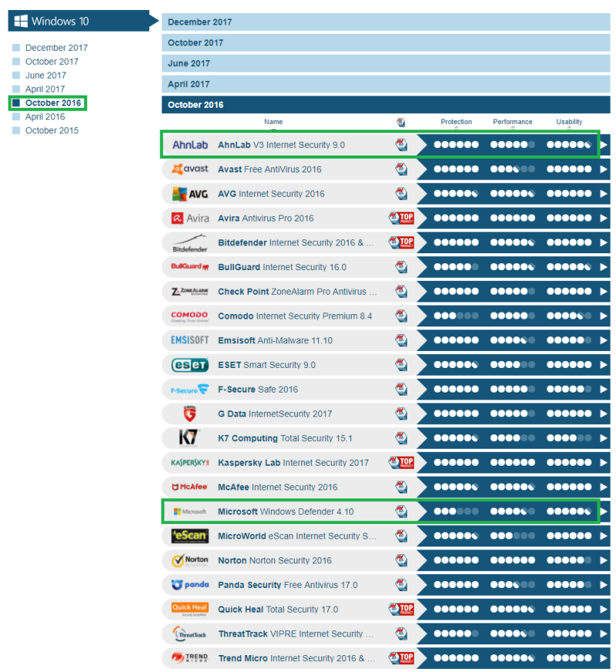Image resolution: width=616 pixels, height=672 pixels.
Task: Click the Windows 10 platform banner text
Action: click(60, 21)
